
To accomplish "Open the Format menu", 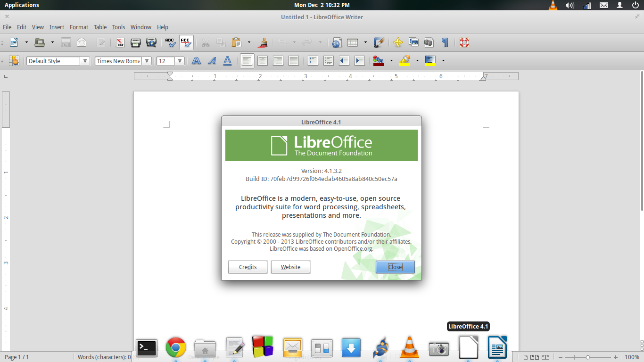I will pyautogui.click(x=79, y=27).
